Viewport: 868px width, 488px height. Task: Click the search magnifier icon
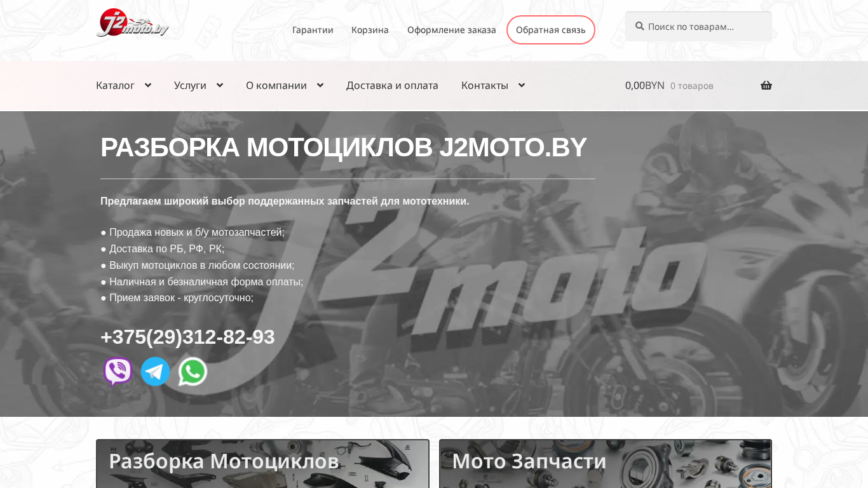pos(639,26)
